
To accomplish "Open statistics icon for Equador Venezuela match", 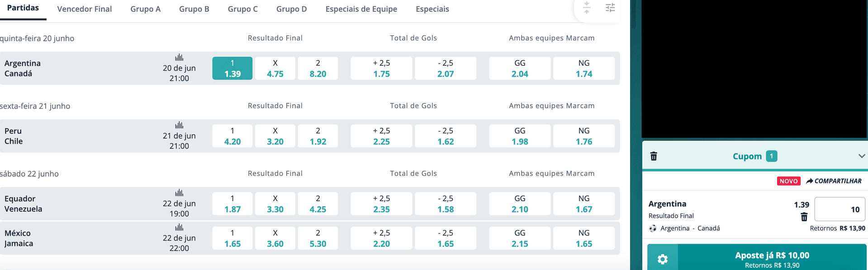I will [x=179, y=193].
